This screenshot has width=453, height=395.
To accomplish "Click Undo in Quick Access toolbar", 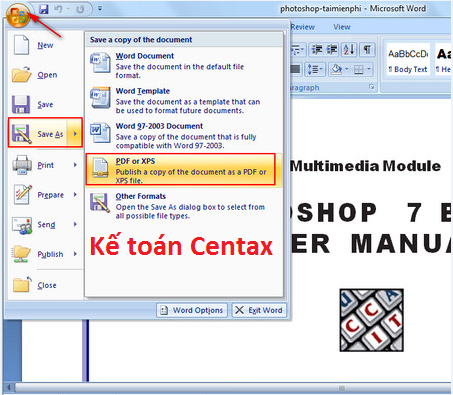I will (x=59, y=9).
